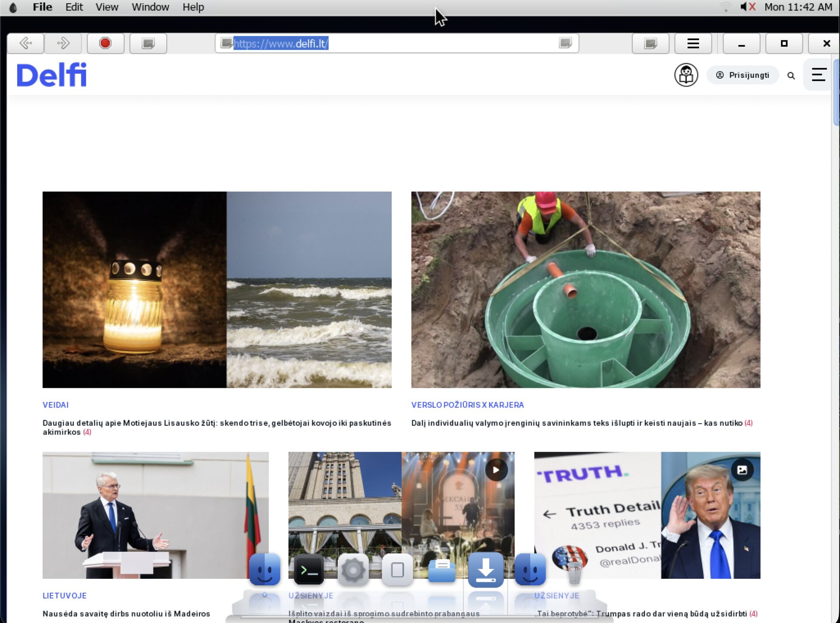This screenshot has height=623, width=840.
Task: Open the VEIDAI category link
Action: click(x=56, y=405)
